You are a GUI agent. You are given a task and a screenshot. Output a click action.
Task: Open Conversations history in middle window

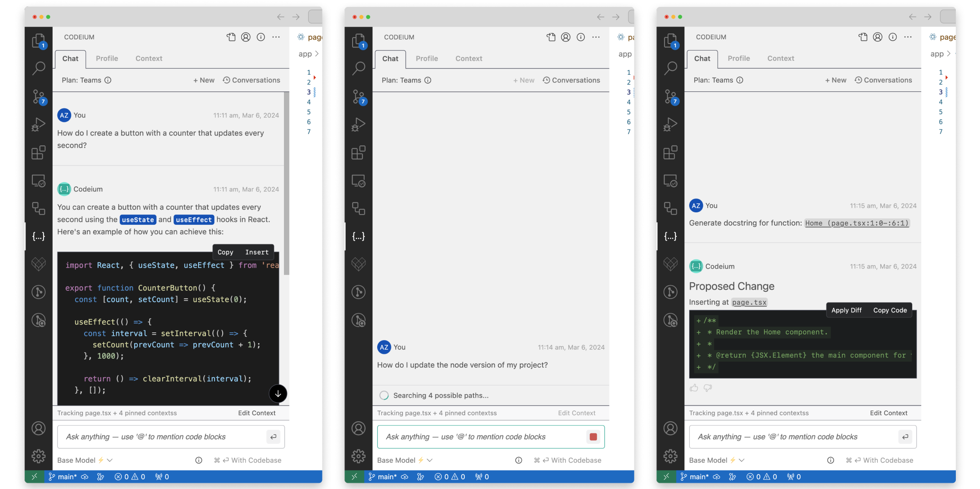click(x=571, y=80)
